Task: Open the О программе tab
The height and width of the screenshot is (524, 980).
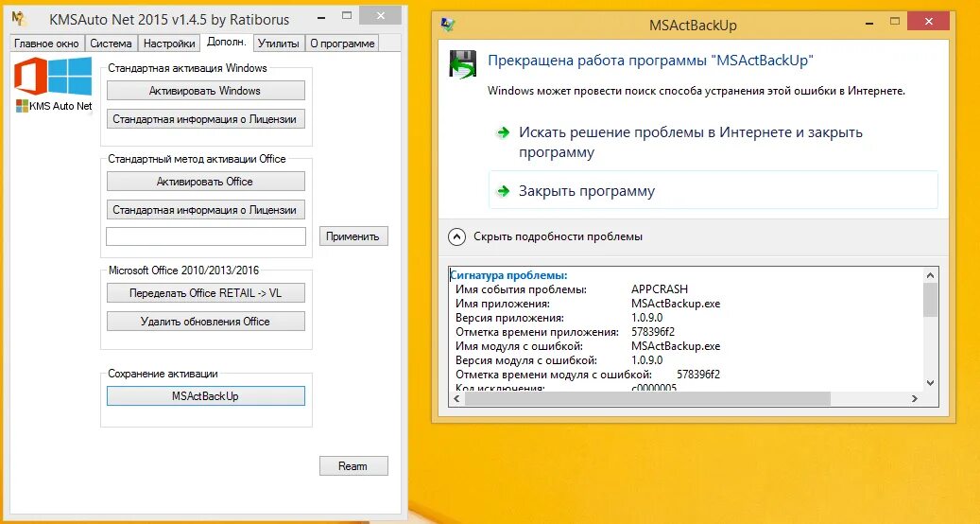Action: tap(342, 44)
